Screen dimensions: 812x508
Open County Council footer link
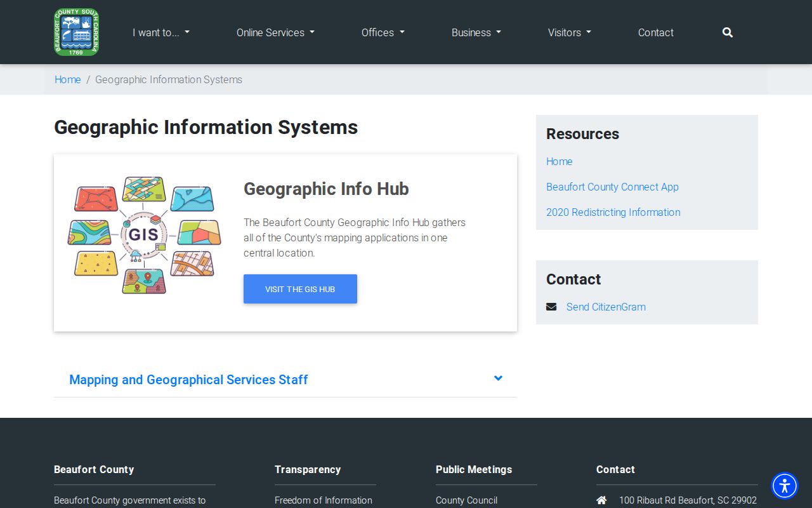pos(466,500)
